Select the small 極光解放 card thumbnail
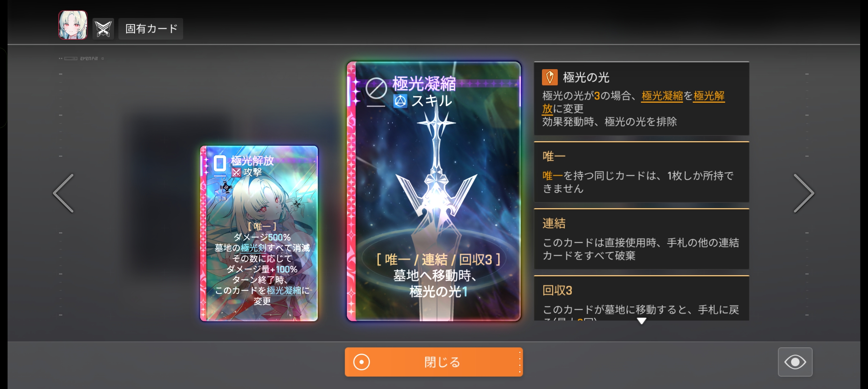 [x=259, y=233]
